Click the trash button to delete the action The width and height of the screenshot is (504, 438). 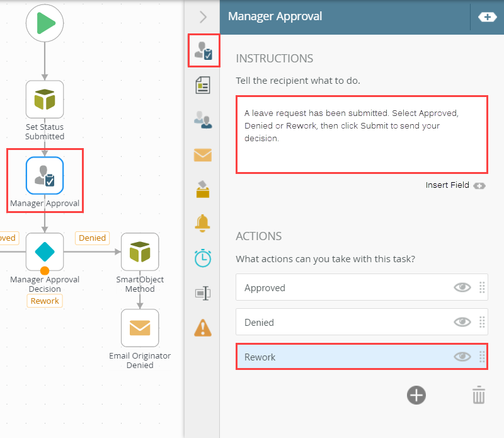[x=479, y=395]
